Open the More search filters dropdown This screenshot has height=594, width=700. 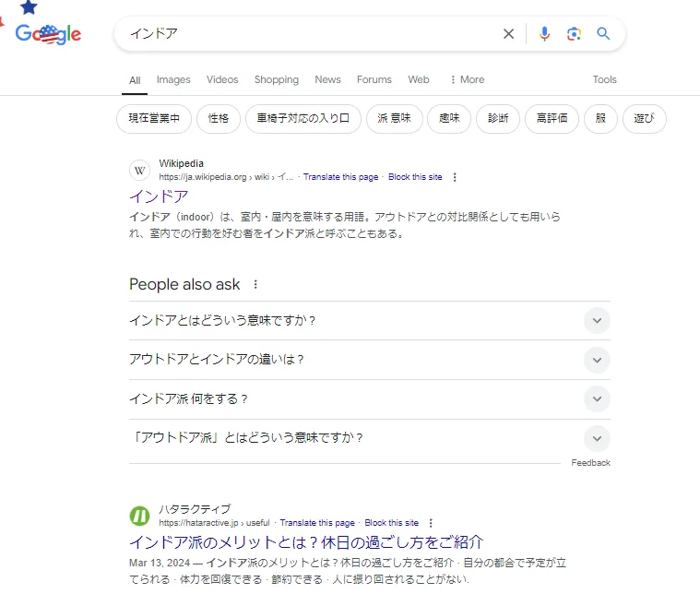click(467, 79)
